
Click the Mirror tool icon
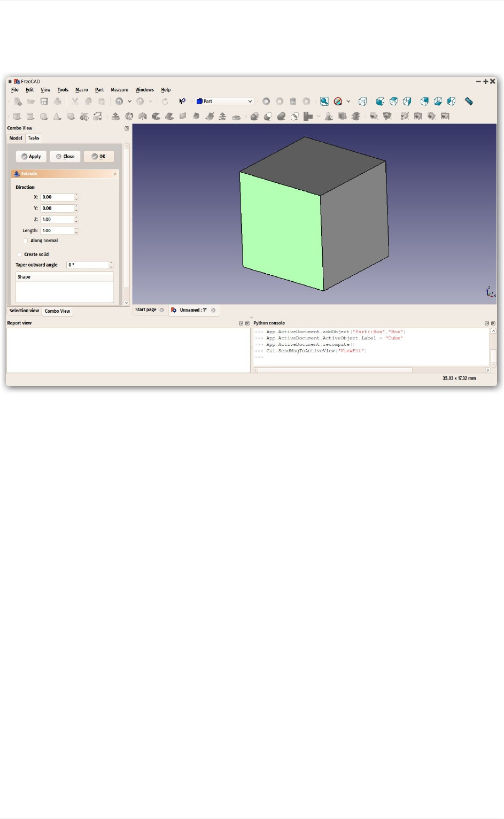point(143,116)
